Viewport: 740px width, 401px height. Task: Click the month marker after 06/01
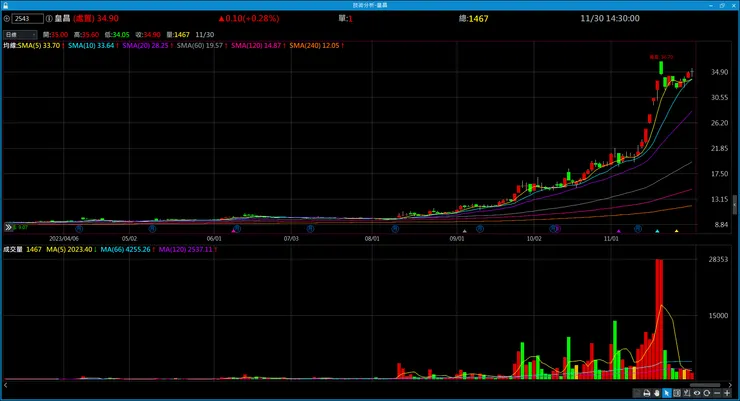pos(237,229)
